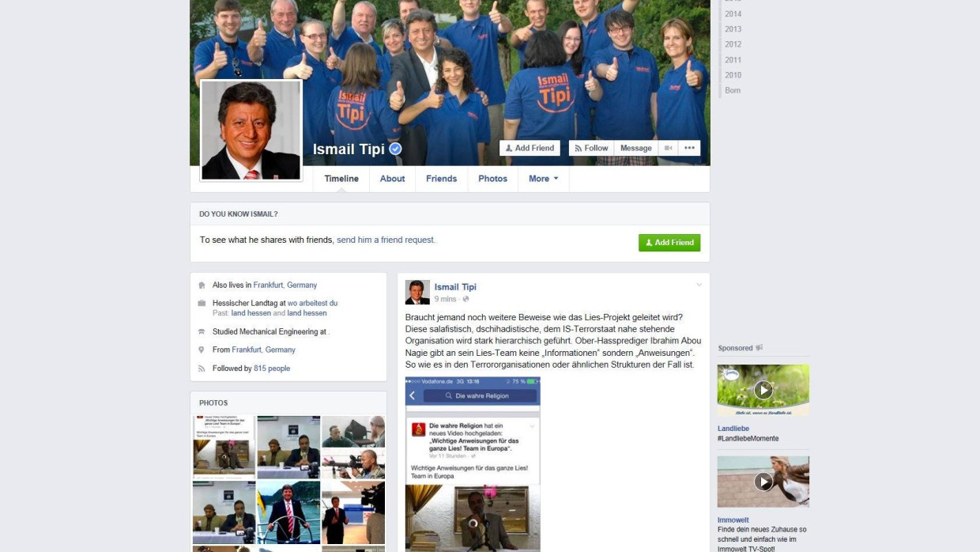The height and width of the screenshot is (552, 980).
Task: Click the post author's small avatar
Action: (417, 292)
